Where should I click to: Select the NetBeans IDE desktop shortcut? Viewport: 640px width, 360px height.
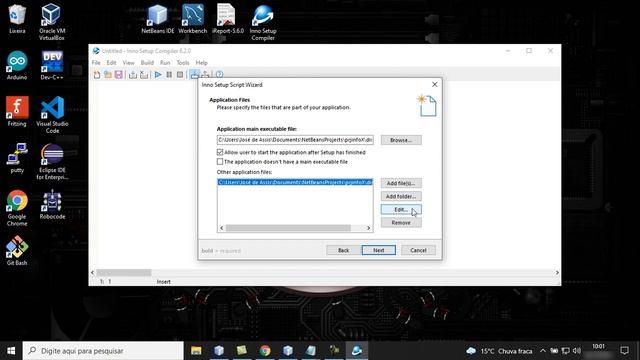point(158,19)
